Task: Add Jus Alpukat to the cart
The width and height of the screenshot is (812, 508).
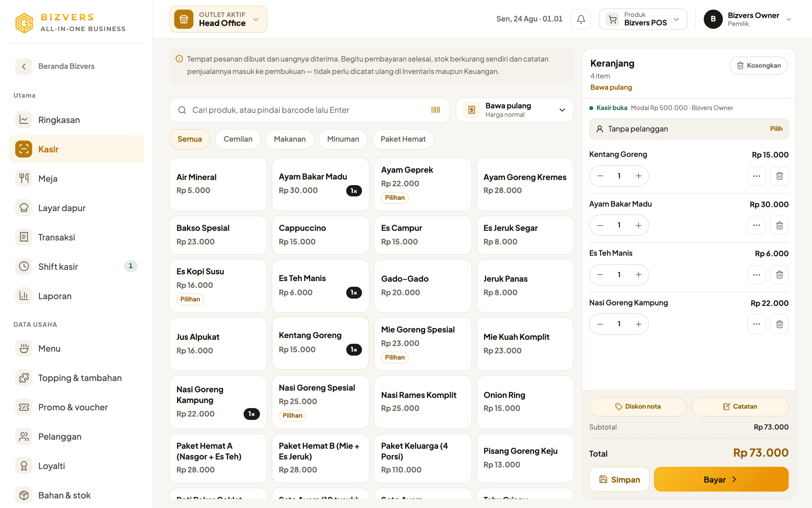Action: (x=218, y=344)
